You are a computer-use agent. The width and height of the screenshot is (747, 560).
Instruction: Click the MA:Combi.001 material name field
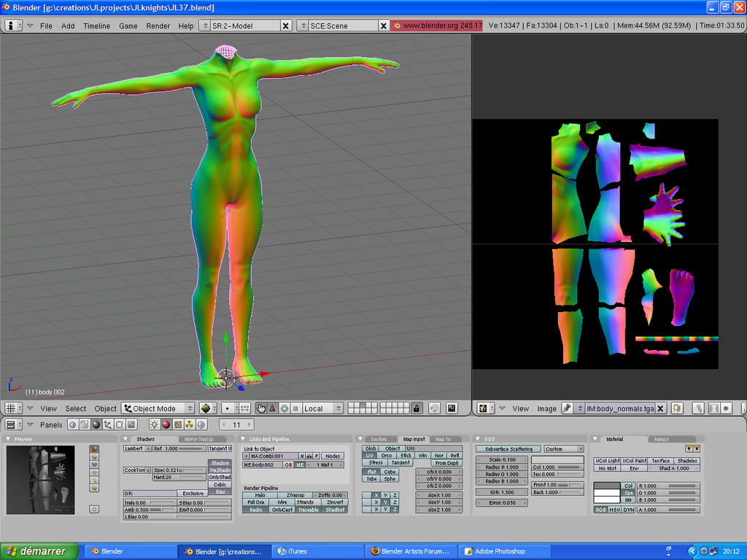pos(274,456)
